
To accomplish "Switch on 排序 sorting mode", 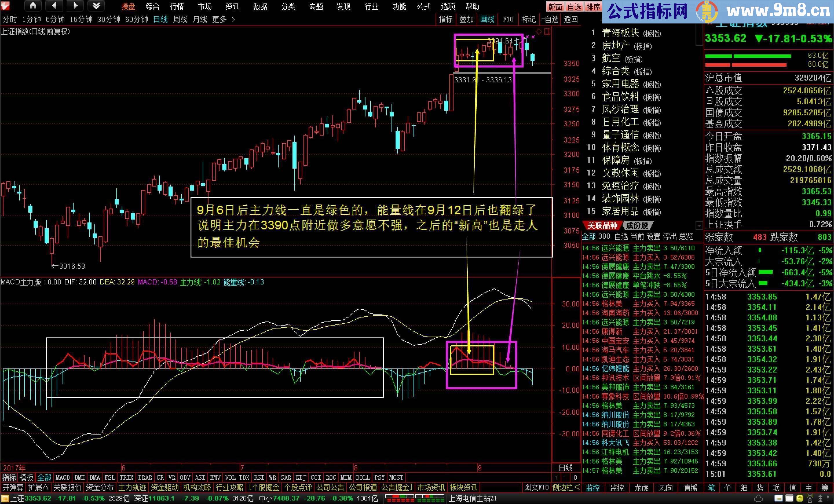I will (x=593, y=6).
